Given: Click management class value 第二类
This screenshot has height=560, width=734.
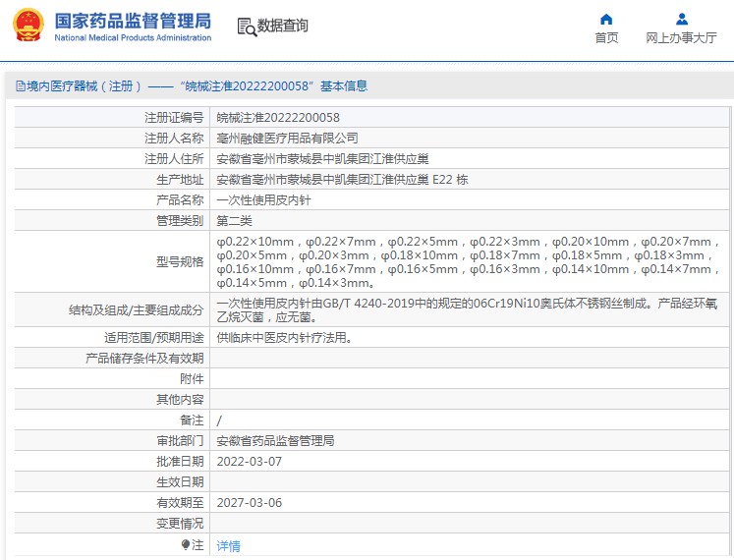Looking at the screenshot, I should [x=235, y=220].
